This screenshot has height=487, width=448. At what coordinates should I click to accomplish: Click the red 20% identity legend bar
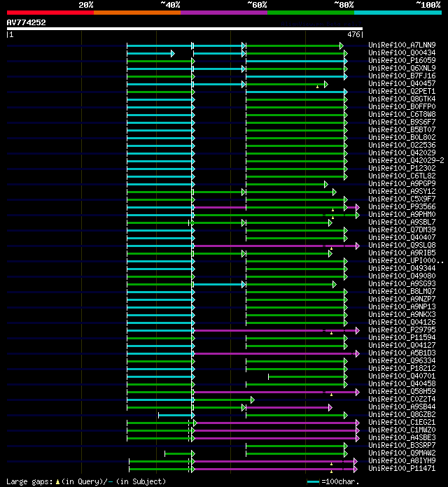(x=50, y=13)
